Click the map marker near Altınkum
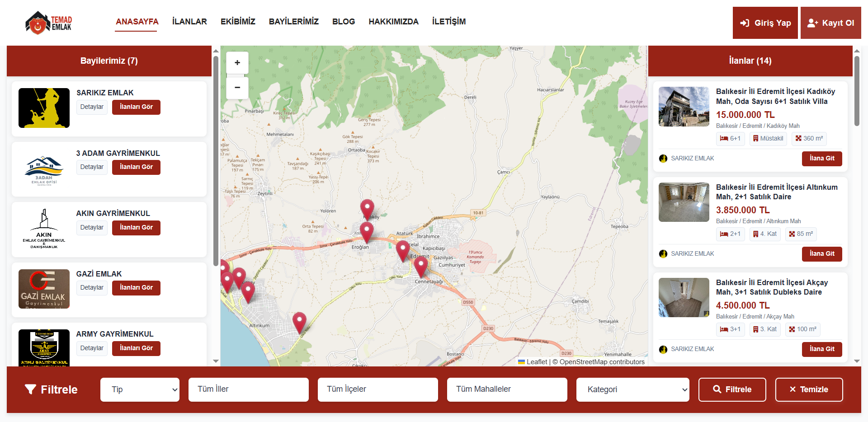 pos(299,322)
